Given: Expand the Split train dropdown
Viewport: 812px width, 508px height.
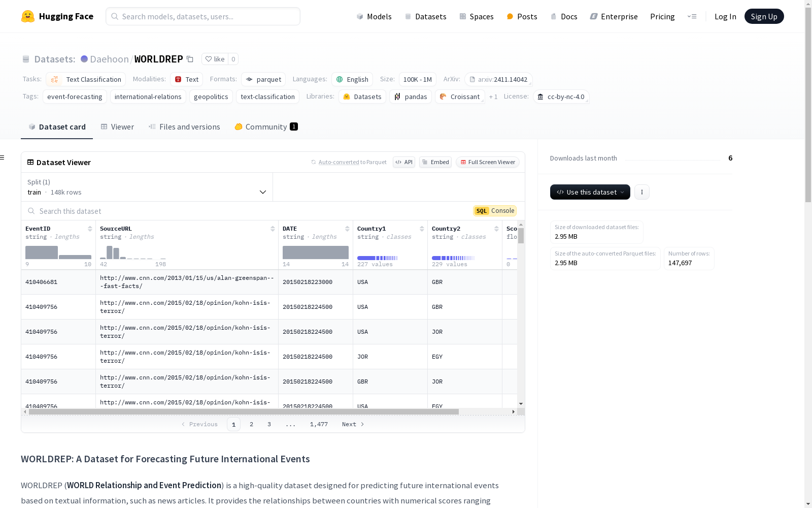Looking at the screenshot, I should point(147,187).
